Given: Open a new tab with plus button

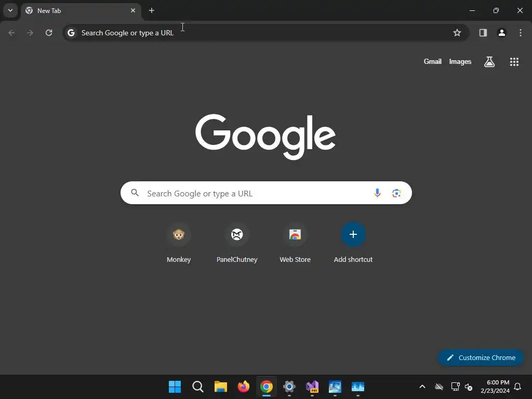Looking at the screenshot, I should pyautogui.click(x=152, y=10).
